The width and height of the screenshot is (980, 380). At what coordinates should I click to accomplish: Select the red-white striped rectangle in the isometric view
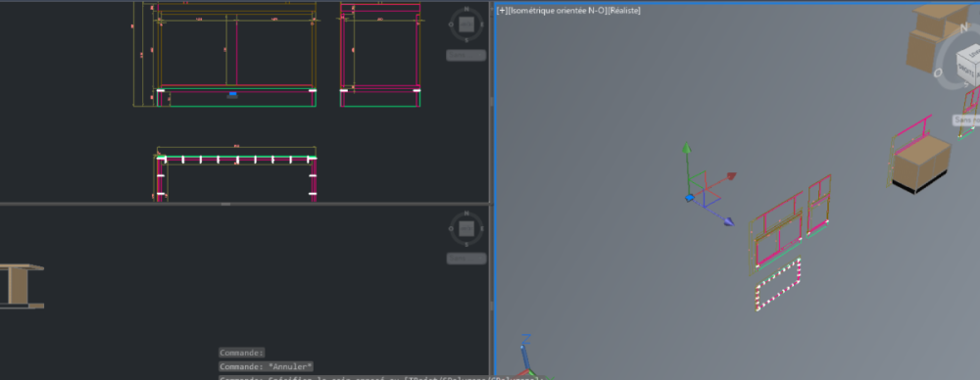click(777, 285)
